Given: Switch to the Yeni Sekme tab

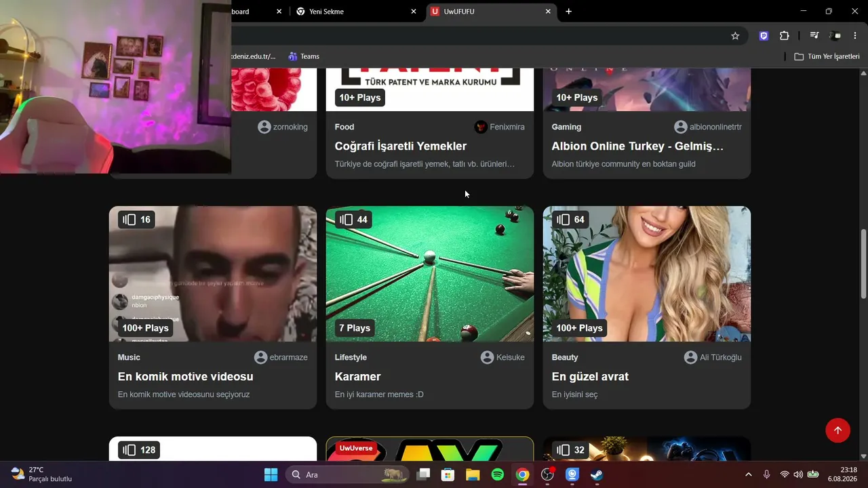Looking at the screenshot, I should click(356, 12).
